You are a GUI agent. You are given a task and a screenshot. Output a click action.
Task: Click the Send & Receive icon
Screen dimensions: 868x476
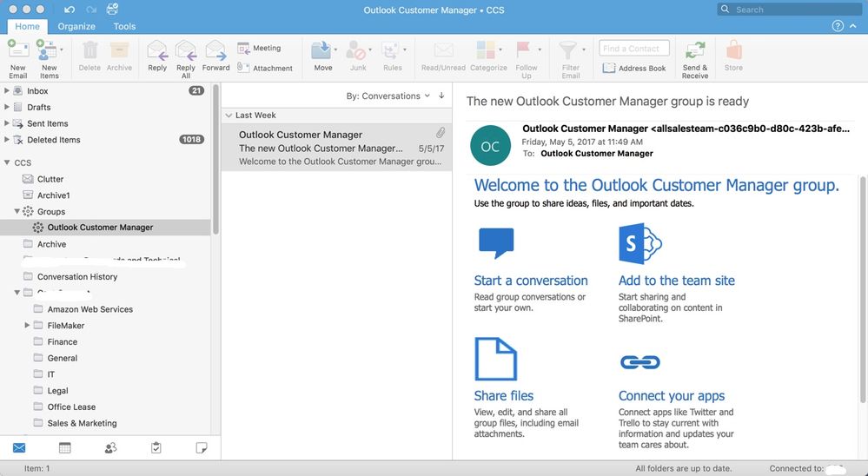click(695, 52)
